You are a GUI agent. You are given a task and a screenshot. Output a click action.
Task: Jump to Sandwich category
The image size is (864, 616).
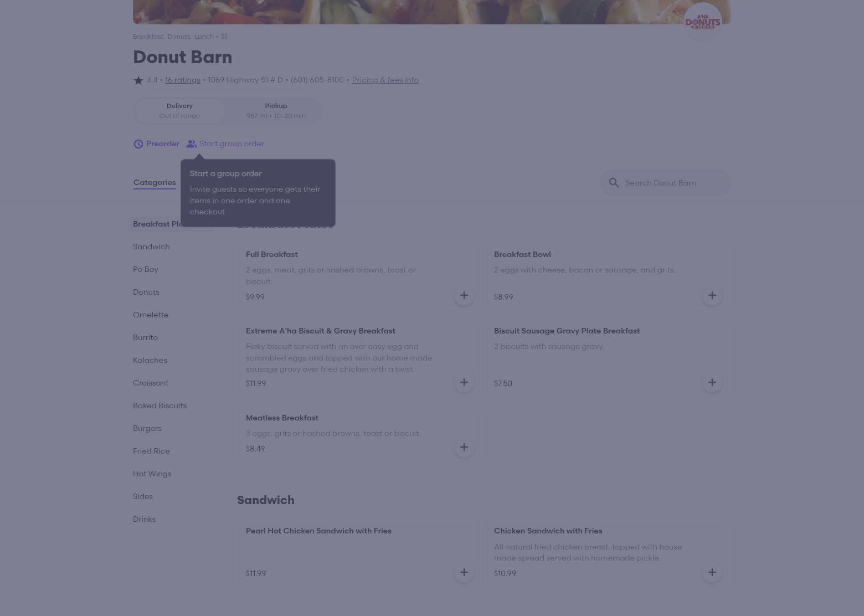coord(151,247)
